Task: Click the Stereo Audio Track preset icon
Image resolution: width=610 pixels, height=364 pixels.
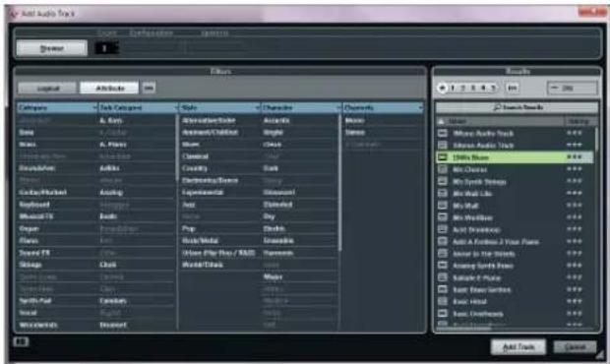Action: coord(443,146)
